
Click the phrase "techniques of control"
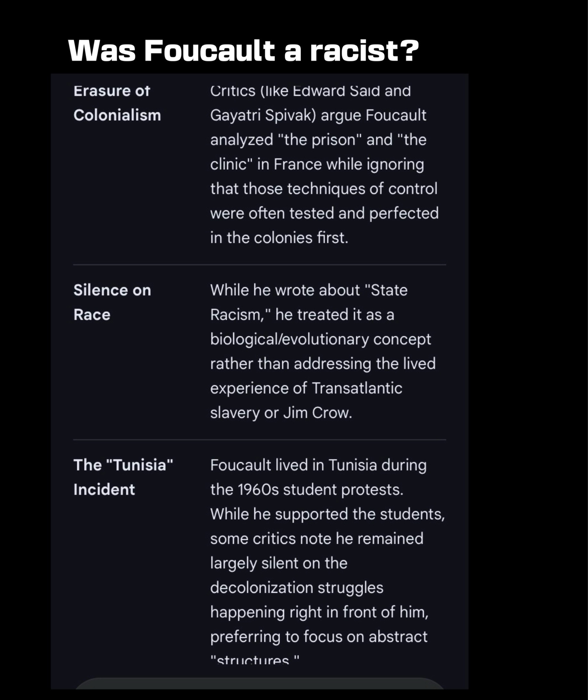[x=362, y=189]
